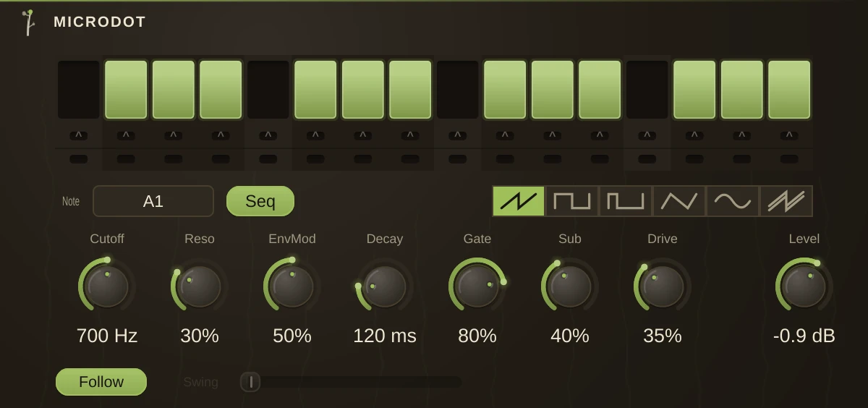The image size is (868, 408).
Task: Disable the lit step 4 pad
Action: 221,90
